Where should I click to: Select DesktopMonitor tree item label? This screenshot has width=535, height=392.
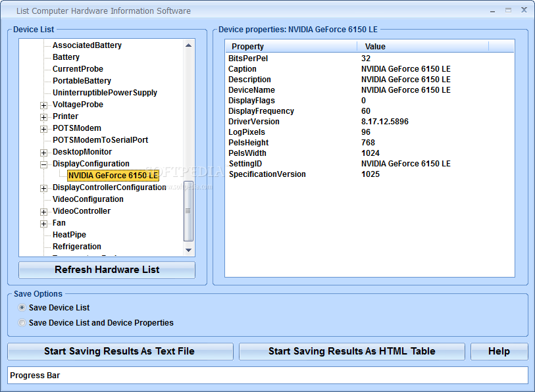[x=82, y=152]
